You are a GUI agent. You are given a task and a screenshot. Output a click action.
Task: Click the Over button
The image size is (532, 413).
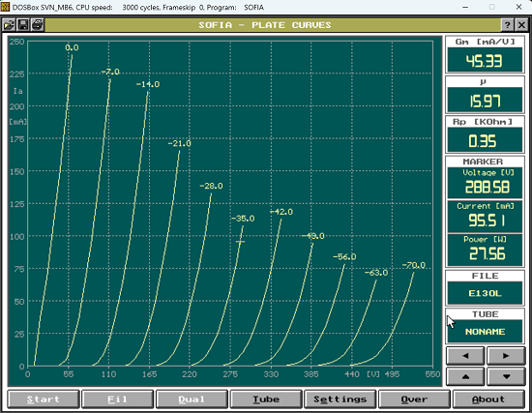click(414, 399)
